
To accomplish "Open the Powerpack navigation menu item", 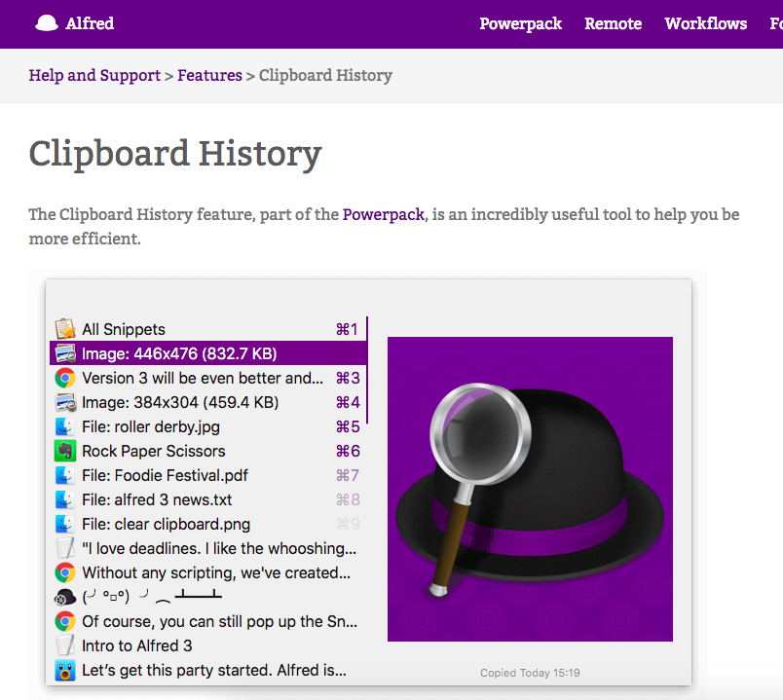I will 520,24.
